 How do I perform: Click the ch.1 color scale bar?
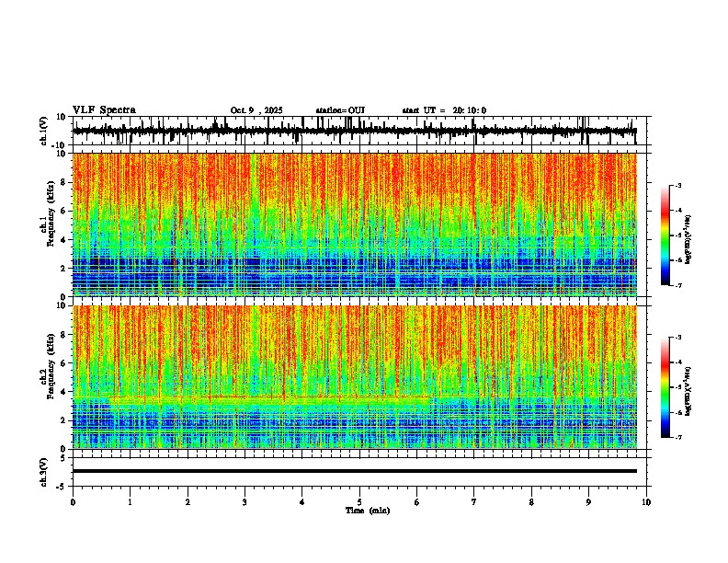click(665, 236)
